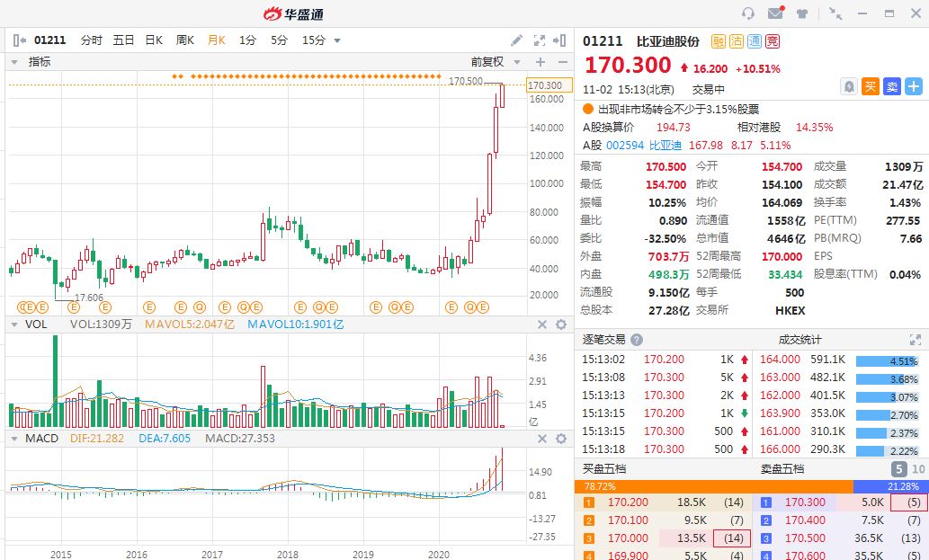Click the 逐笔交易 heading
The width and height of the screenshot is (929, 560).
pos(603,339)
